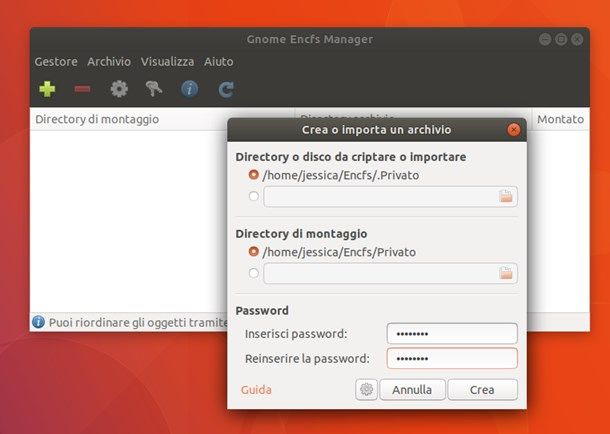
Task: Click the Annulla button
Action: (x=412, y=390)
